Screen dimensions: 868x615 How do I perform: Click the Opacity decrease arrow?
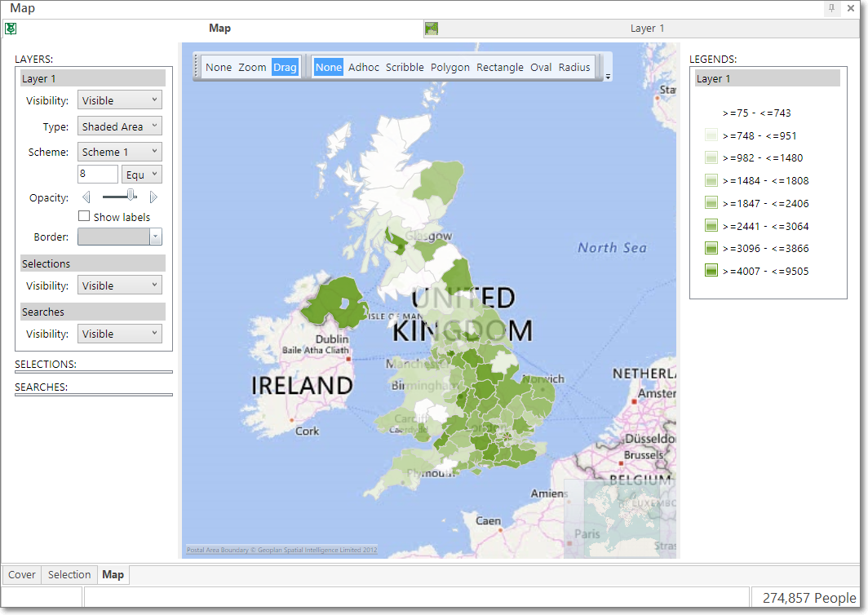pos(86,197)
